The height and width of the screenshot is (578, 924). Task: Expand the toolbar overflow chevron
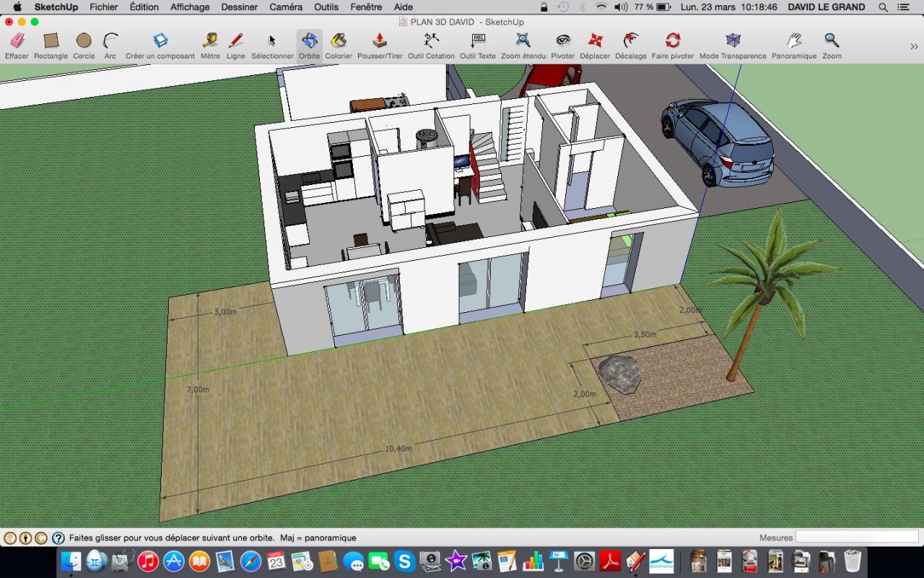click(x=915, y=46)
